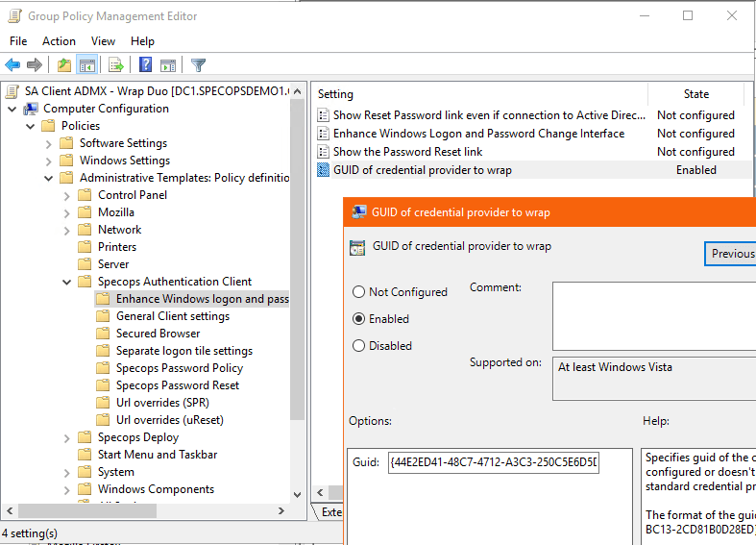Image resolution: width=756 pixels, height=545 pixels.
Task: Open the Help menu
Action: 142,41
